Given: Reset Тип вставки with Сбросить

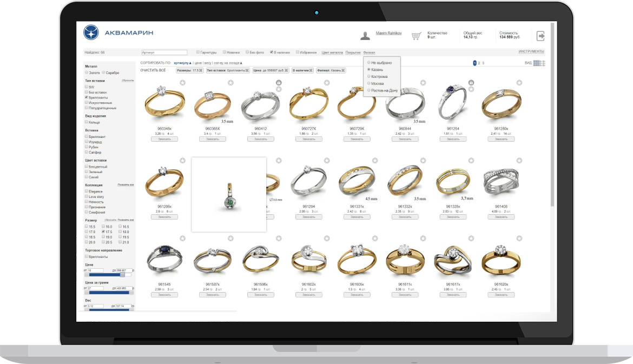Looking at the screenshot, I should point(128,80).
